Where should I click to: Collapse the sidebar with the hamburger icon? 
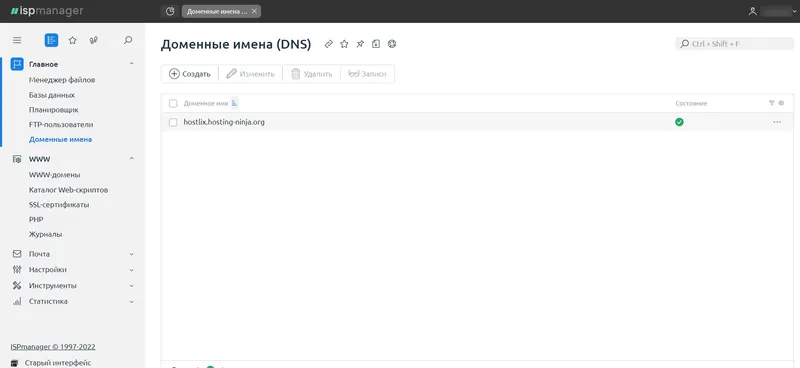(x=17, y=40)
